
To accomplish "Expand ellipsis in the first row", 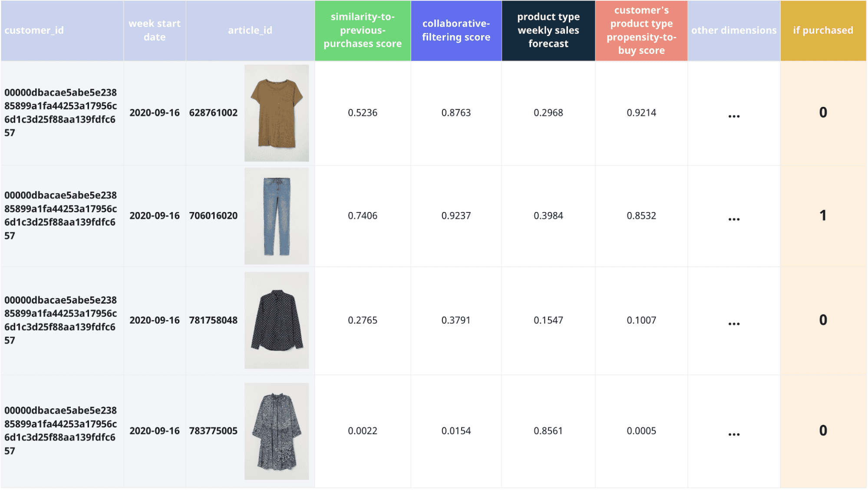I will (x=734, y=116).
